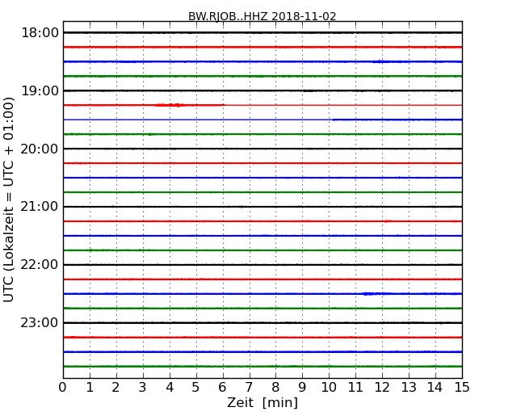Screen dimensions: 525x420
Task: Click the x-axis tick label 11
Action: (355, 387)
